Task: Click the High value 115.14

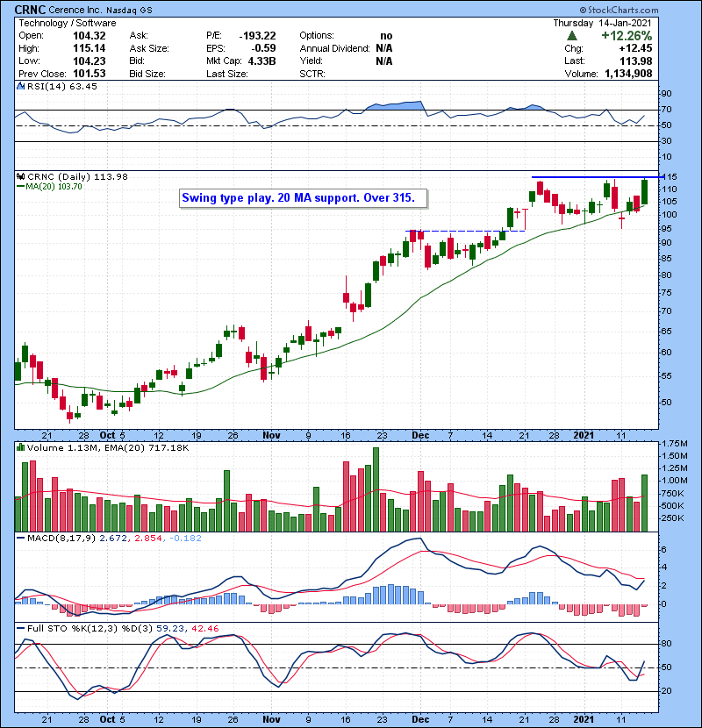Action: (x=89, y=48)
